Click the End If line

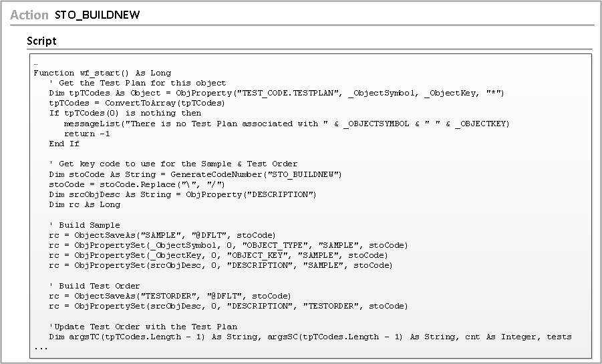(64, 144)
